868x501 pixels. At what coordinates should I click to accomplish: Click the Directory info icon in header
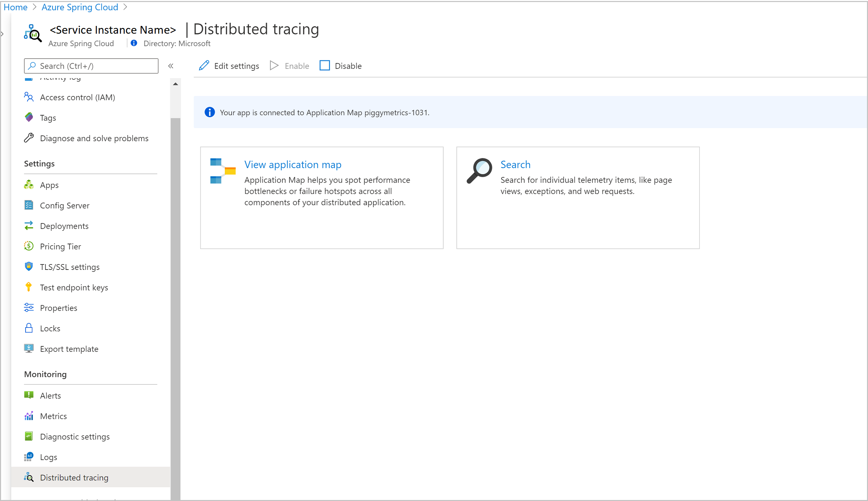click(x=134, y=43)
